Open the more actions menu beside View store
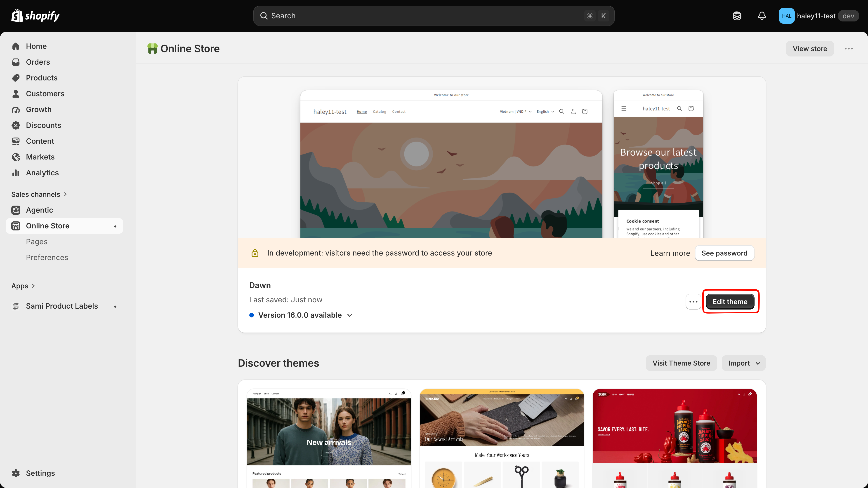This screenshot has width=868, height=488. (849, 49)
